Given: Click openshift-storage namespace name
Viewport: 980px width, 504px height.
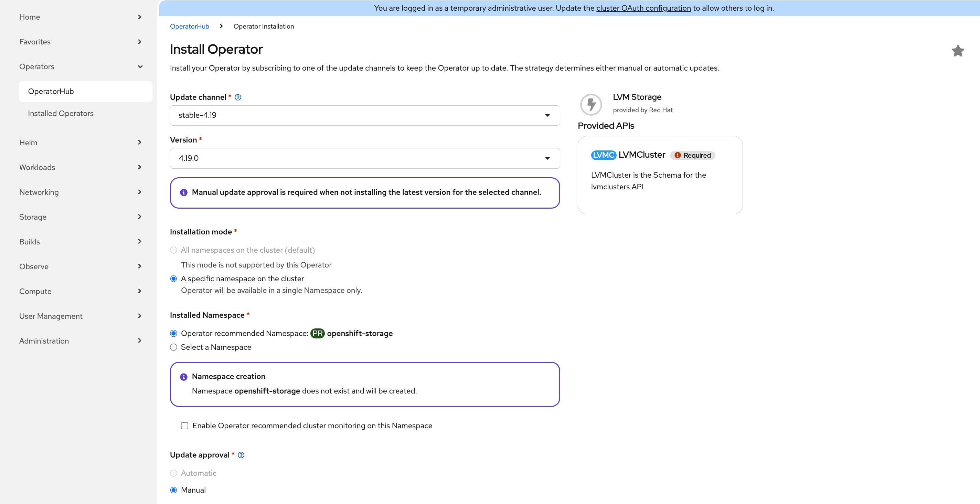Looking at the screenshot, I should (360, 334).
